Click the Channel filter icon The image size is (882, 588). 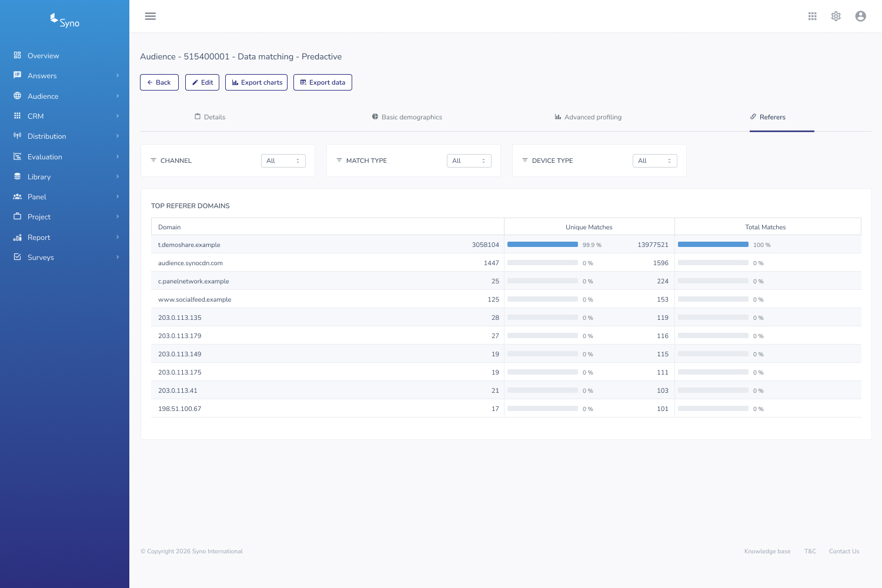click(x=153, y=160)
